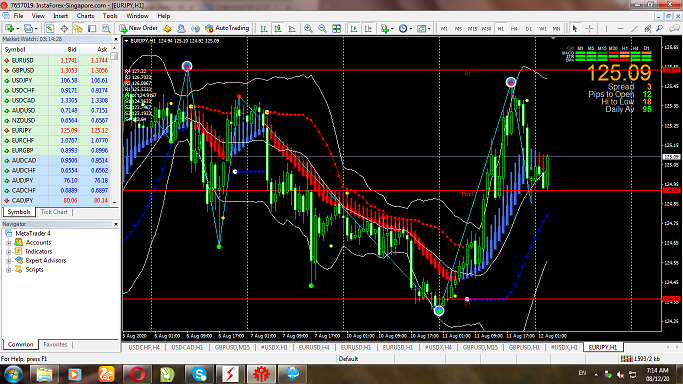Open the File menu
Screen dimensions: 683x384
(x=18, y=16)
